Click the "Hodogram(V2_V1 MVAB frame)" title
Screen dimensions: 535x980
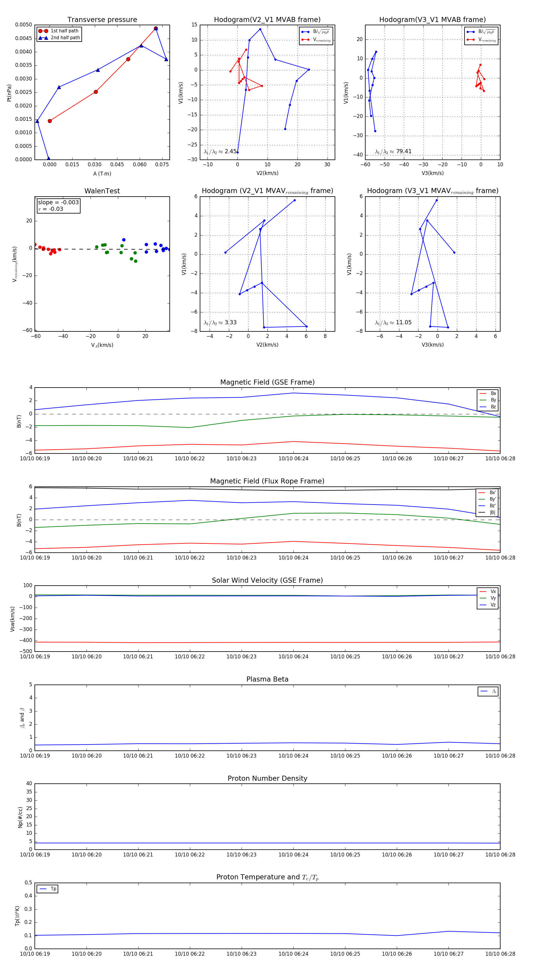click(x=267, y=20)
